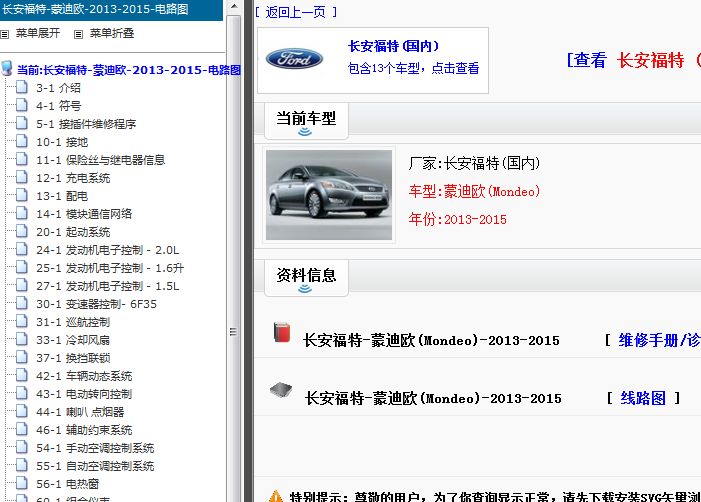Click the 车型:蒙迪欧(Mondeo) text
The image size is (701, 502).
tap(474, 191)
